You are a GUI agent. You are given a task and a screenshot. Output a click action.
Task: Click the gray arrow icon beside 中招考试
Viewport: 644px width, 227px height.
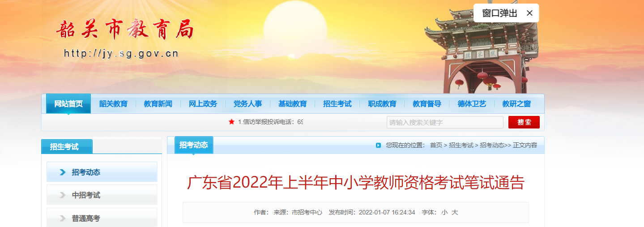click(63, 195)
